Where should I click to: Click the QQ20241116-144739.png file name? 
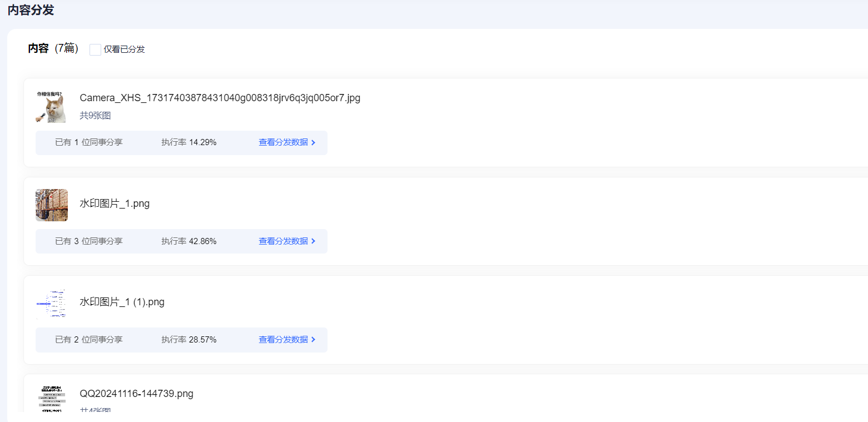pos(136,394)
